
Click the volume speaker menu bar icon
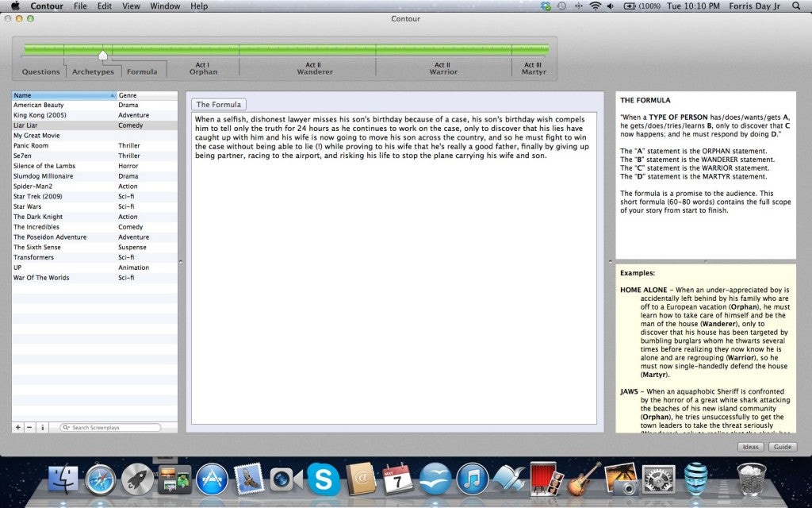611,6
